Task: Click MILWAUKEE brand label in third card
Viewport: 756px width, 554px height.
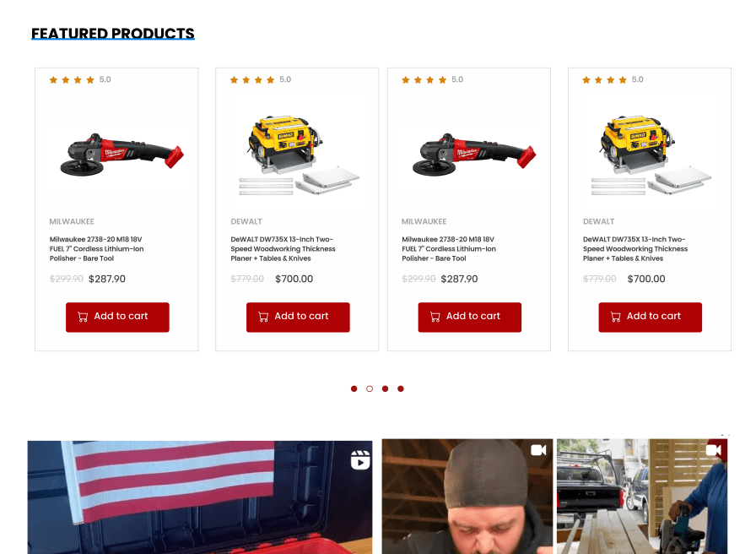Action: tap(424, 221)
